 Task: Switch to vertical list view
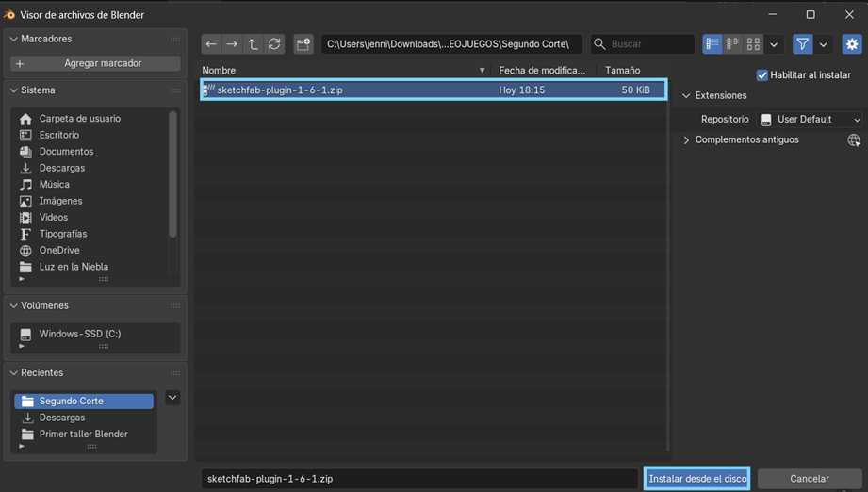tap(712, 44)
